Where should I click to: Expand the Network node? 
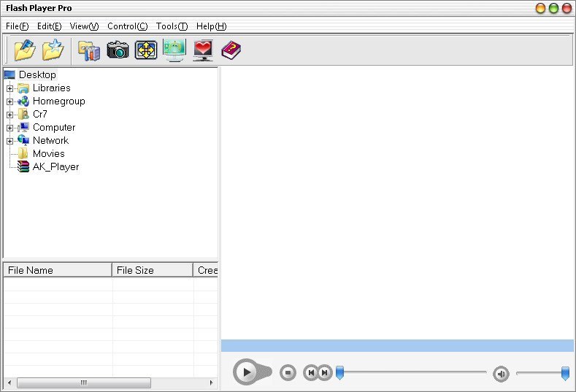(10, 141)
